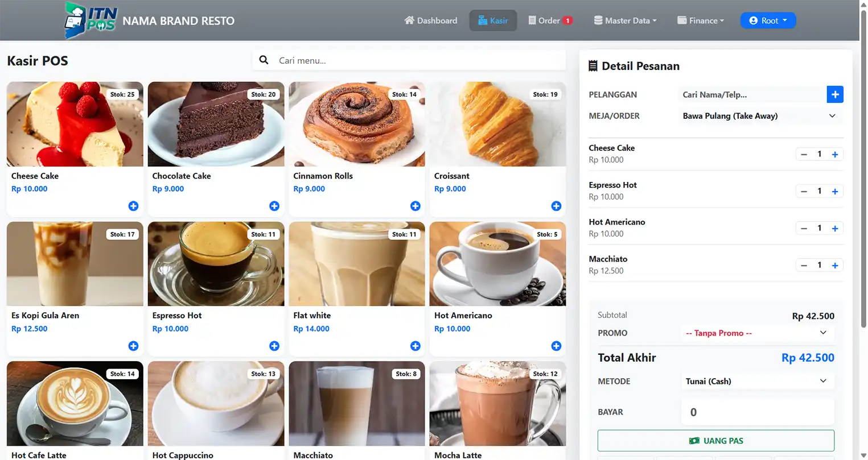Click the UANG PAS button

716,441
